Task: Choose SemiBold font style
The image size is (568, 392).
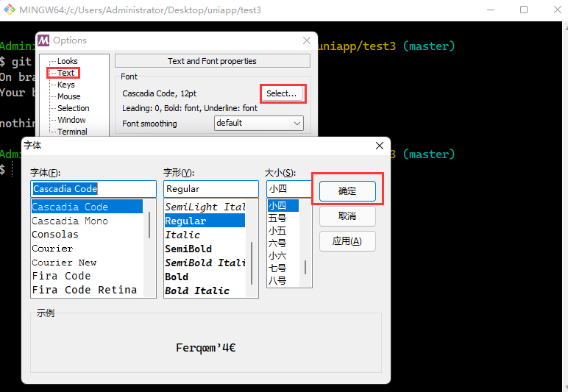Action: (205, 249)
